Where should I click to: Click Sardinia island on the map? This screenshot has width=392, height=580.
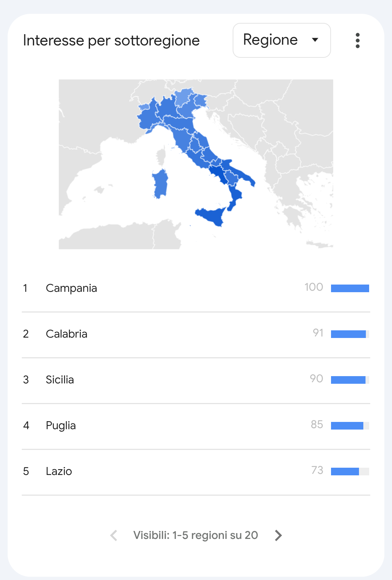(160, 184)
